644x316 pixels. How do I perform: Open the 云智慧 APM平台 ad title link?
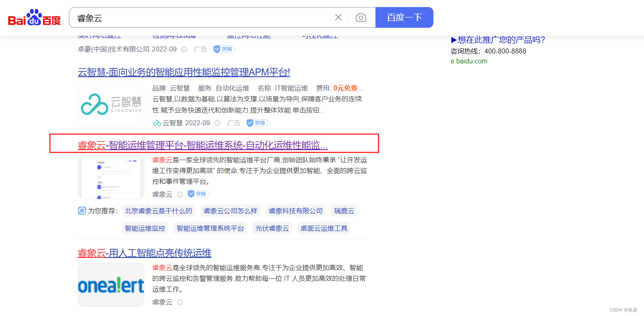coord(184,72)
